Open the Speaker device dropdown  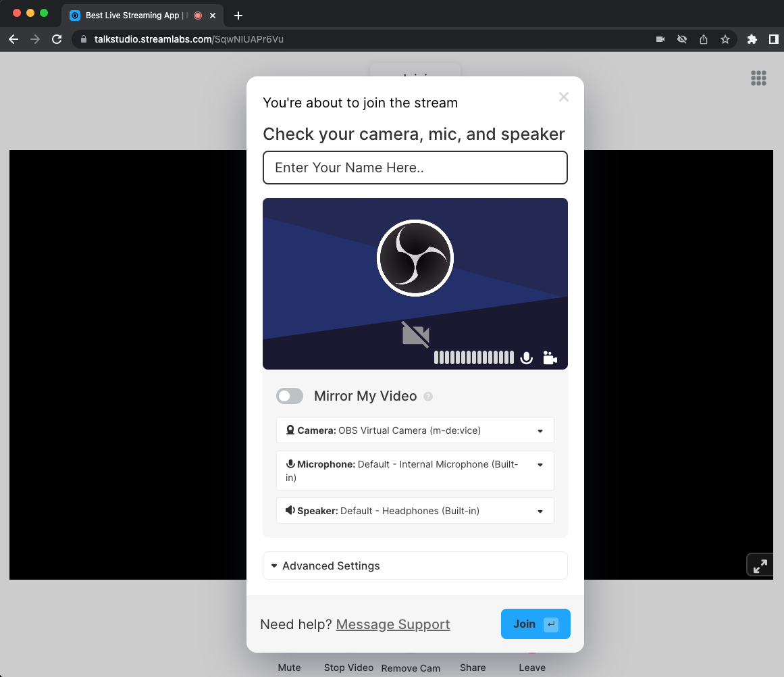[415, 510]
